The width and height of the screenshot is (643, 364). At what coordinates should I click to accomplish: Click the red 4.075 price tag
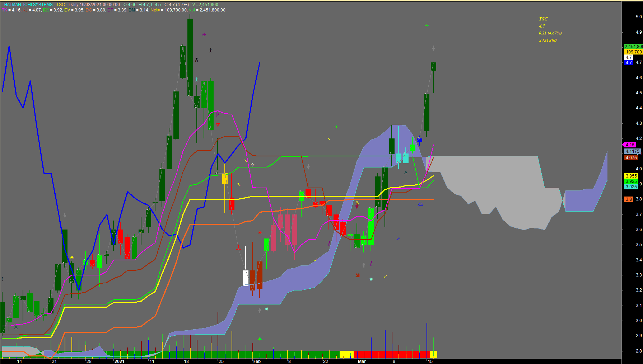tap(631, 158)
